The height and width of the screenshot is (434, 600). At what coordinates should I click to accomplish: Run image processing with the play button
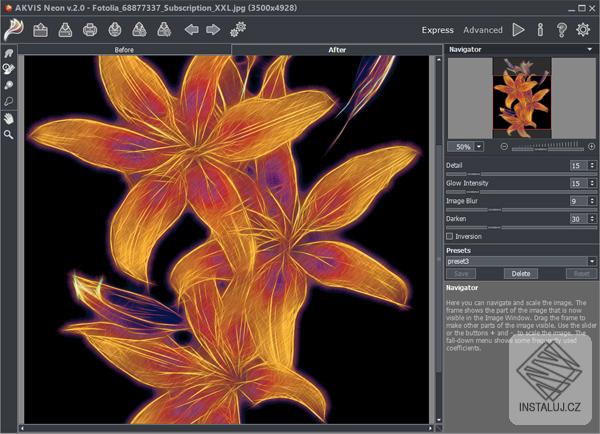coord(518,30)
